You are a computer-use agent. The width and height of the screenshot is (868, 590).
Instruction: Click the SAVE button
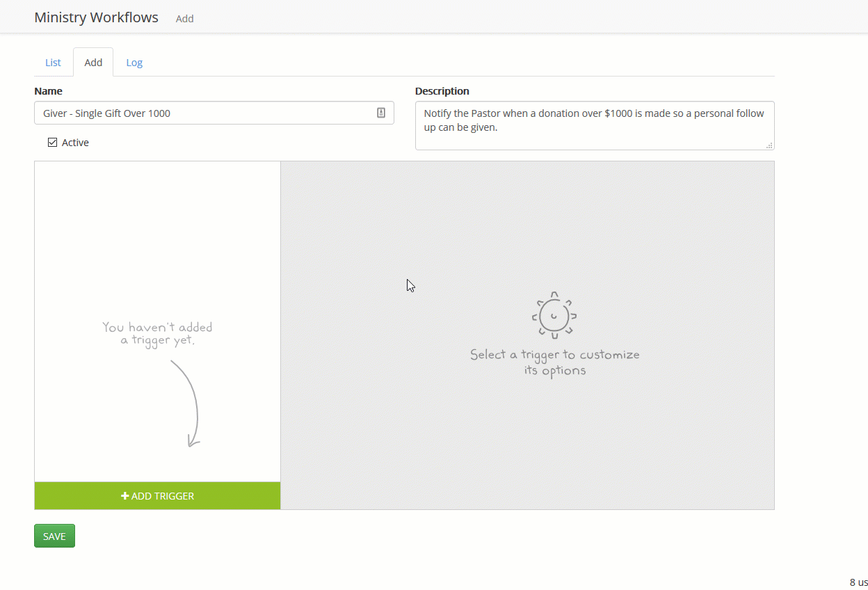[x=54, y=536]
